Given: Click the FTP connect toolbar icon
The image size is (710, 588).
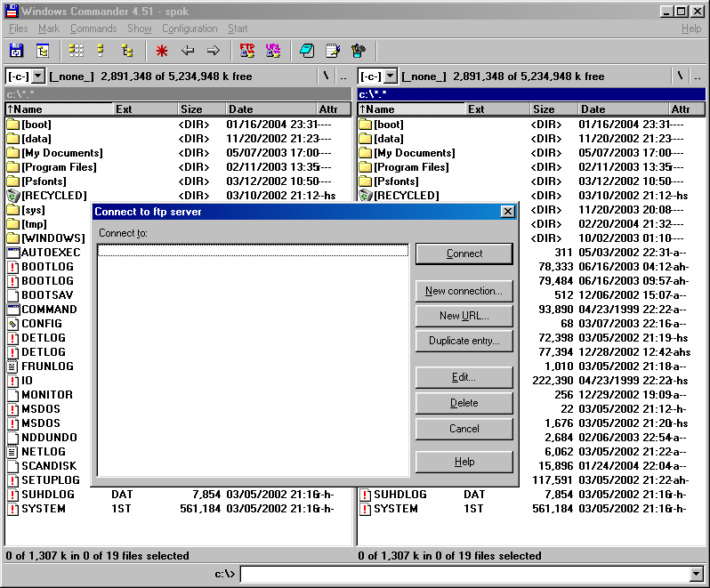Looking at the screenshot, I should click(x=246, y=51).
